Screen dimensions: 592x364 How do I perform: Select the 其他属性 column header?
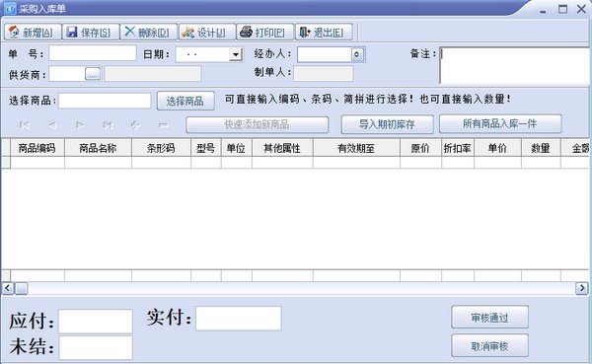[x=282, y=148]
